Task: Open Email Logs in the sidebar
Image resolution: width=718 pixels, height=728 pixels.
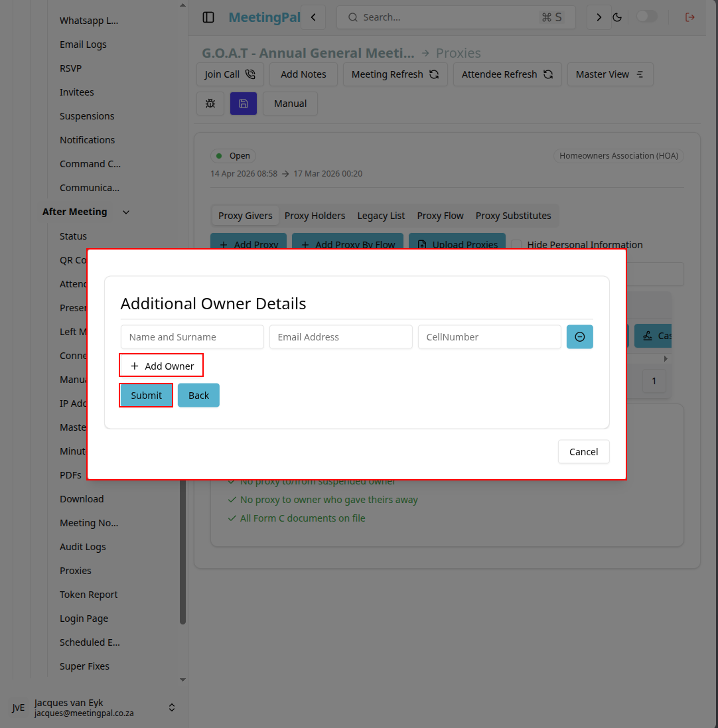Action: (x=83, y=44)
